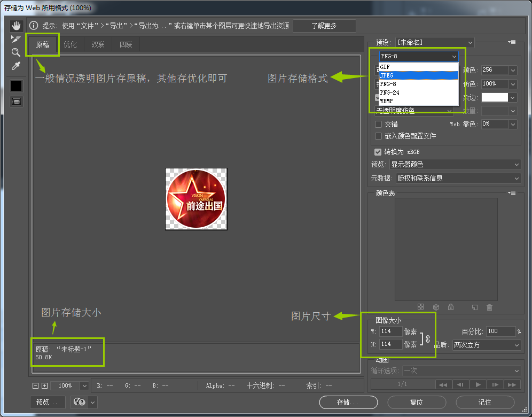This screenshot has height=417, width=532.
Task: Switch to the 优化 tab
Action: 70,44
